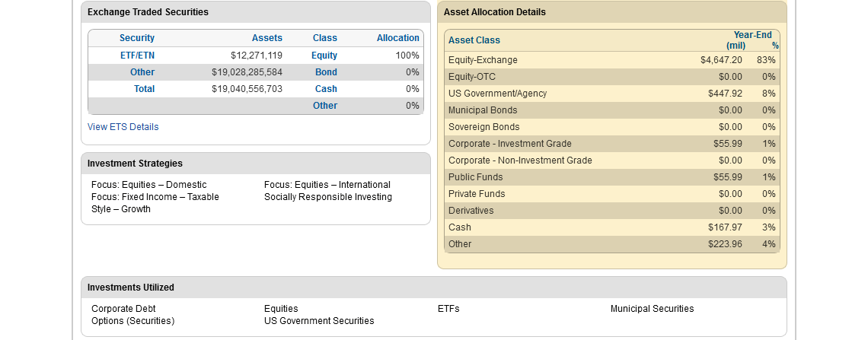Select the Equity class link

324,56
